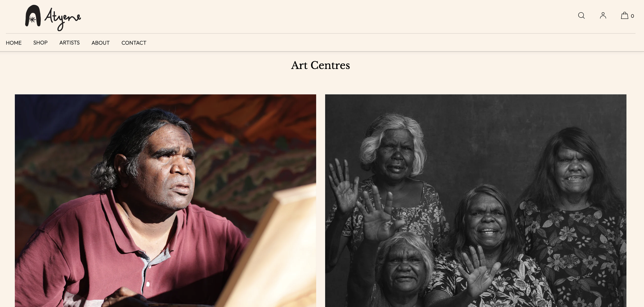The image size is (644, 307).
Task: Open the SHOP menu item
Action: [x=40, y=42]
